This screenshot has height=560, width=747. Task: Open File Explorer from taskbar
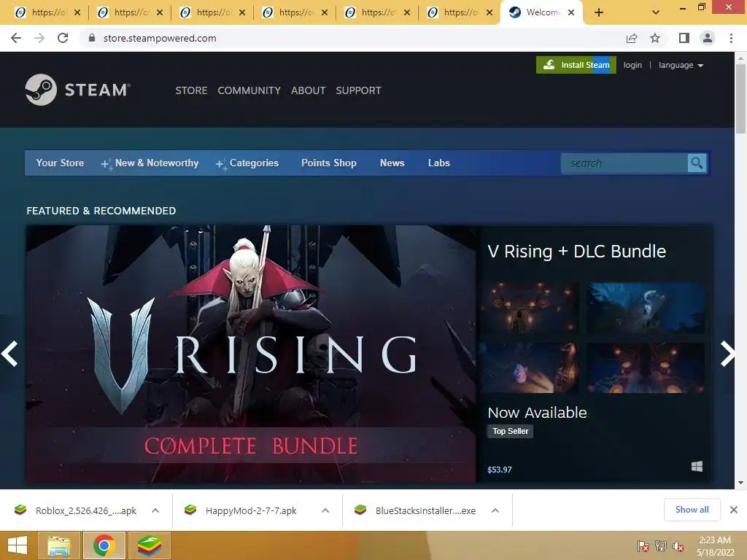58,545
